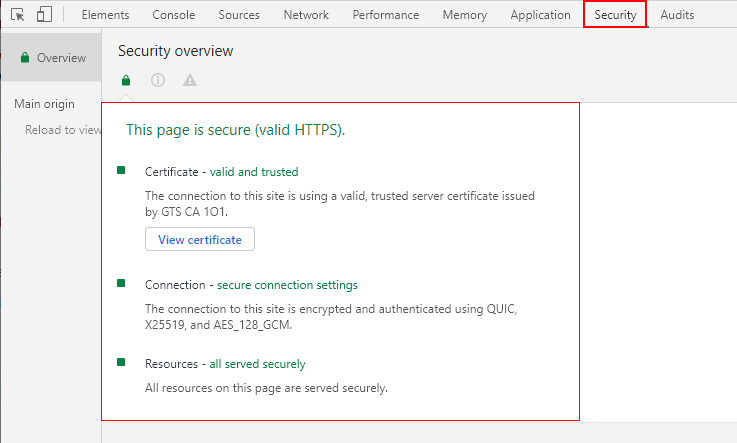The width and height of the screenshot is (737, 443).
Task: Click the green square beside Connection
Action: pos(122,284)
